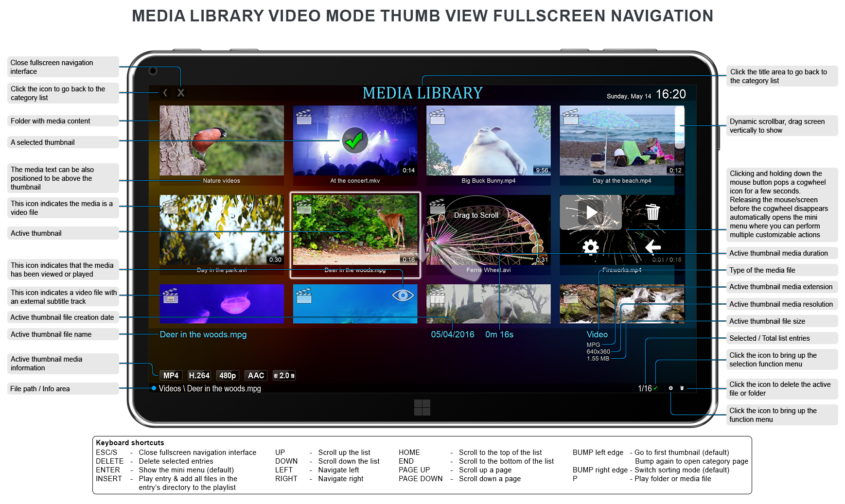
Task: Click the play icon on Fireworks.mp4 mini menu
Action: [590, 212]
